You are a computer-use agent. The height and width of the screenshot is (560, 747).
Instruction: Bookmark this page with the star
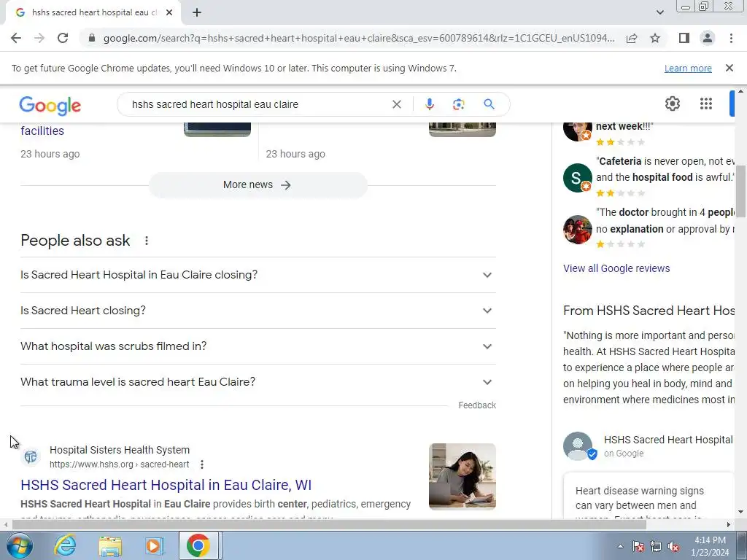[x=655, y=38]
